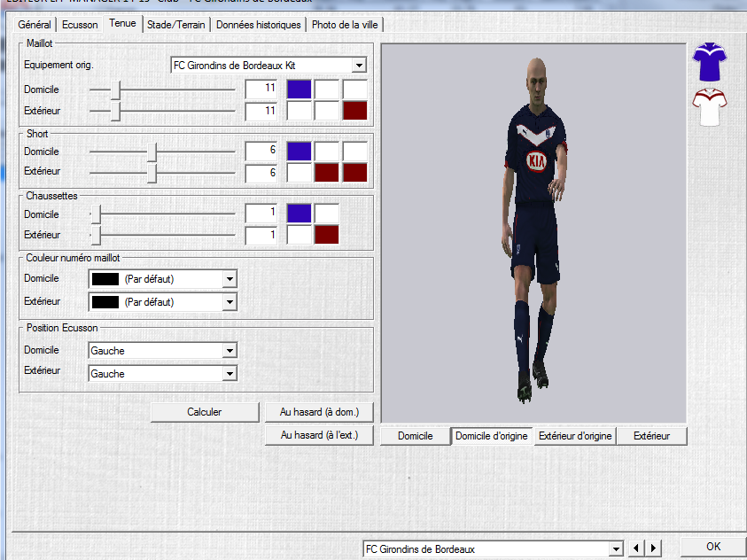Click Au hasard (à l'ext.) button
747x560 pixels.
coord(319,435)
